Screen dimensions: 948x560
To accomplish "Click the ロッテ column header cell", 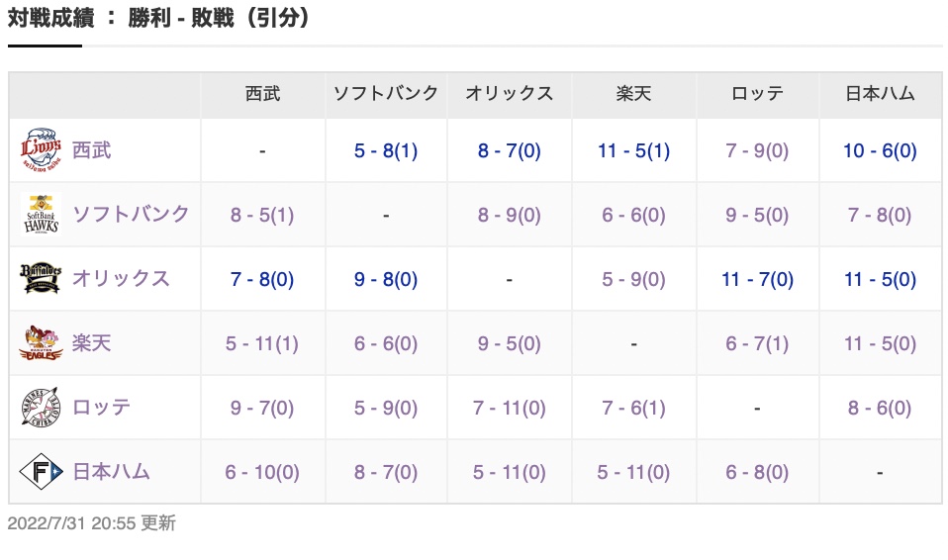I will [x=757, y=94].
